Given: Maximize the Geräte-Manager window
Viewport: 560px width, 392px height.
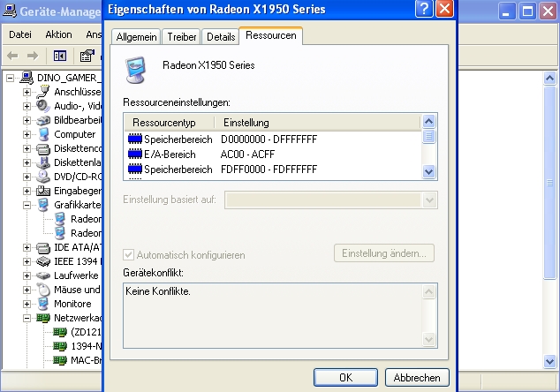Looking at the screenshot, I should [x=527, y=11].
